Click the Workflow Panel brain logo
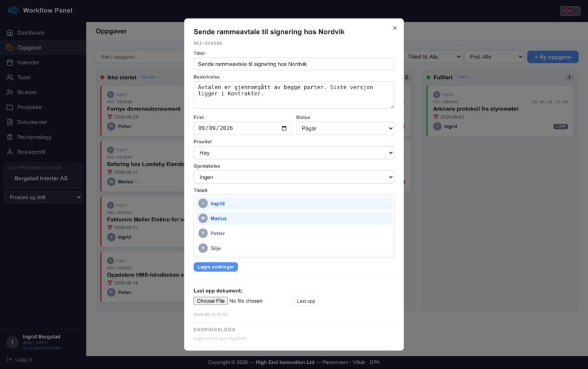Screen dimensions: 588x369 14,10
